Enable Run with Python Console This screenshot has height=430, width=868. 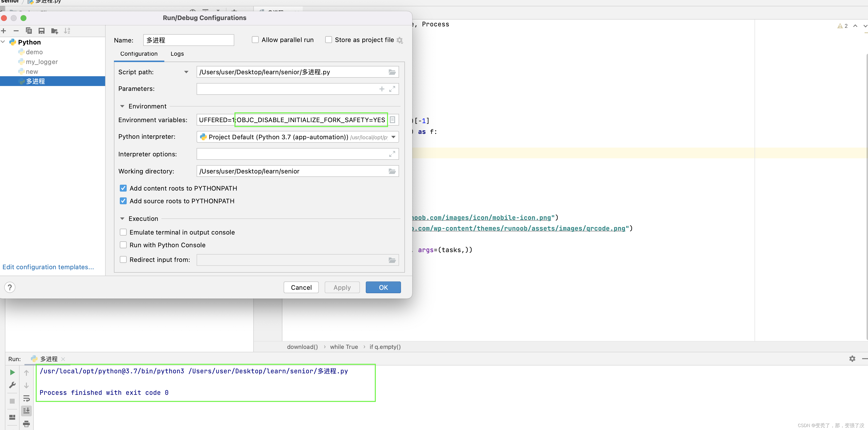tap(123, 245)
